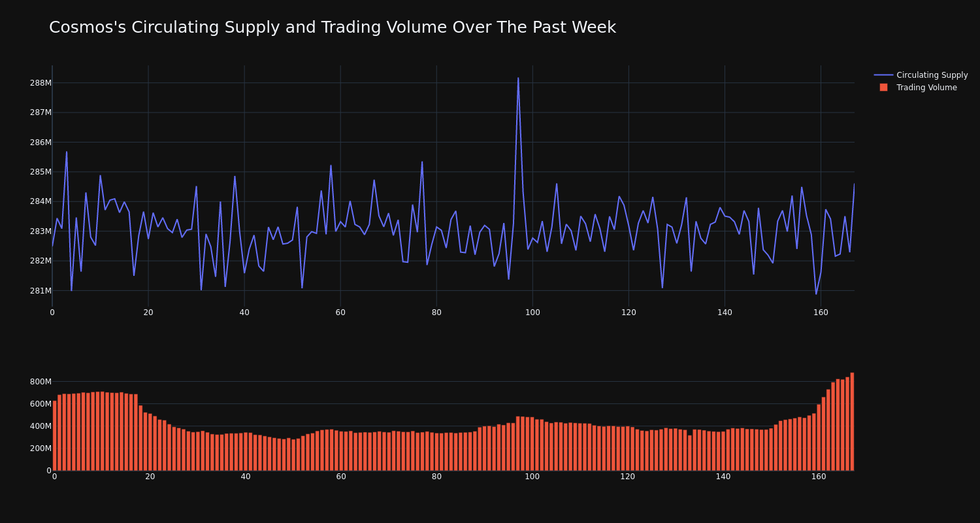Click the supply line peak near 288M
This screenshot has width=980, height=523.
(x=518, y=78)
